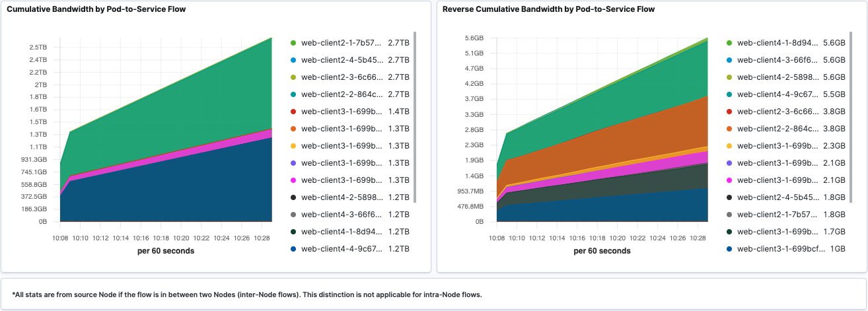This screenshot has height=311, width=868.
Task: Click the Cumulative Bandwidth legend scrollbar
Action: pos(415,117)
